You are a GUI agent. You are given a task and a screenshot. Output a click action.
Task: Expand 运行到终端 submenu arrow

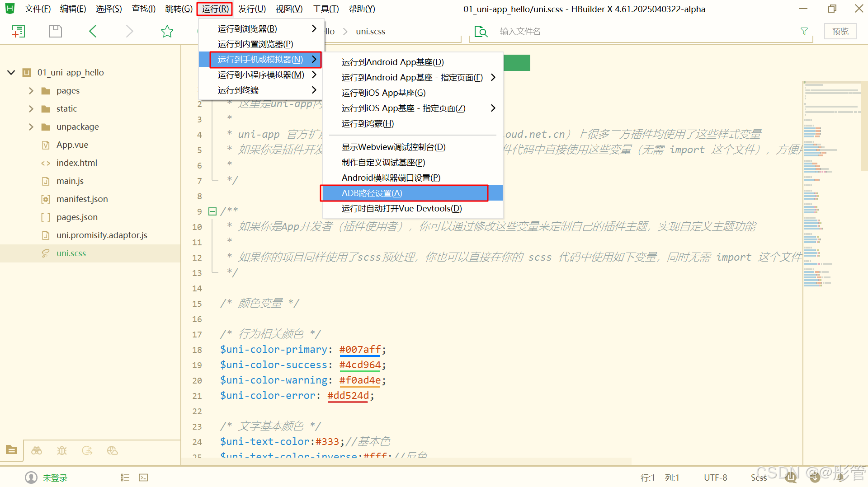pyautogui.click(x=314, y=90)
